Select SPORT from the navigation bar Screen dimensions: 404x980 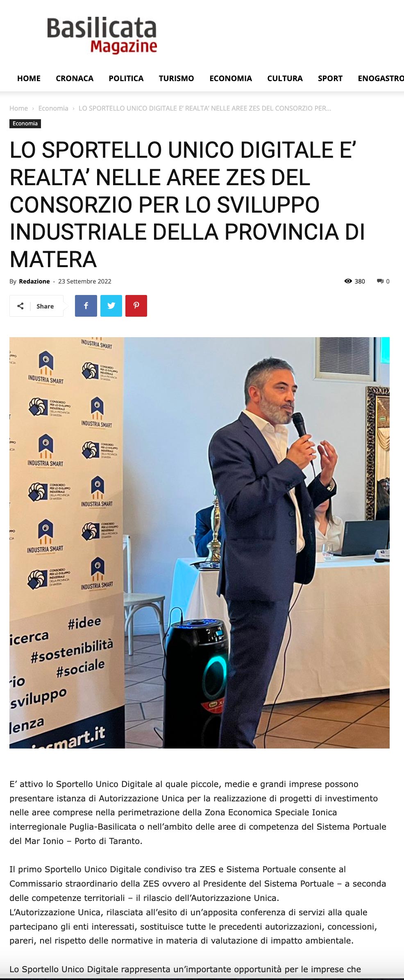[x=330, y=78]
